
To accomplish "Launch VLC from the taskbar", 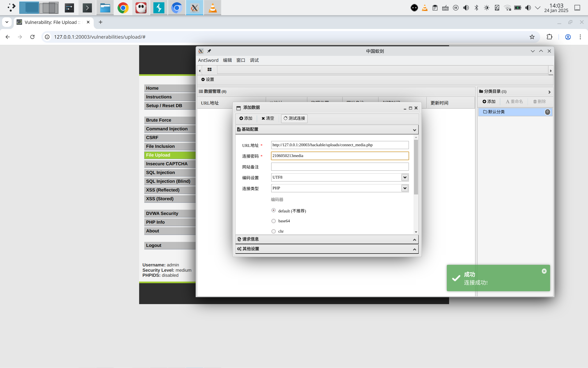I will 212,8.
